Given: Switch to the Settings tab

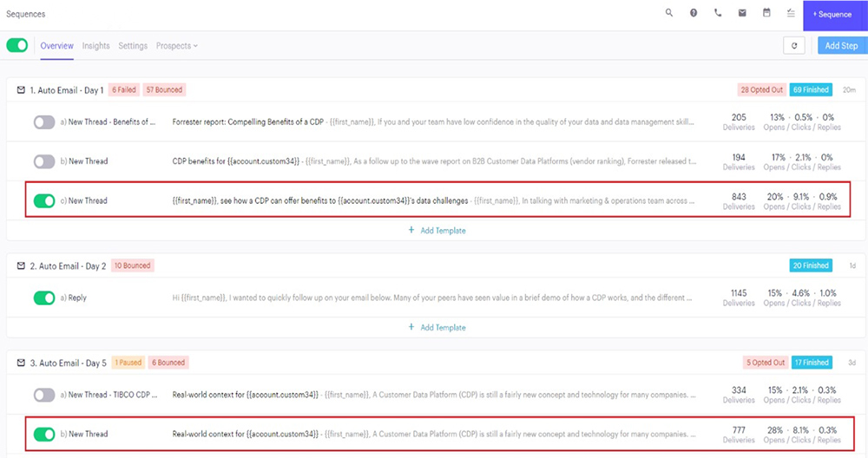Looking at the screenshot, I should pyautogui.click(x=133, y=46).
